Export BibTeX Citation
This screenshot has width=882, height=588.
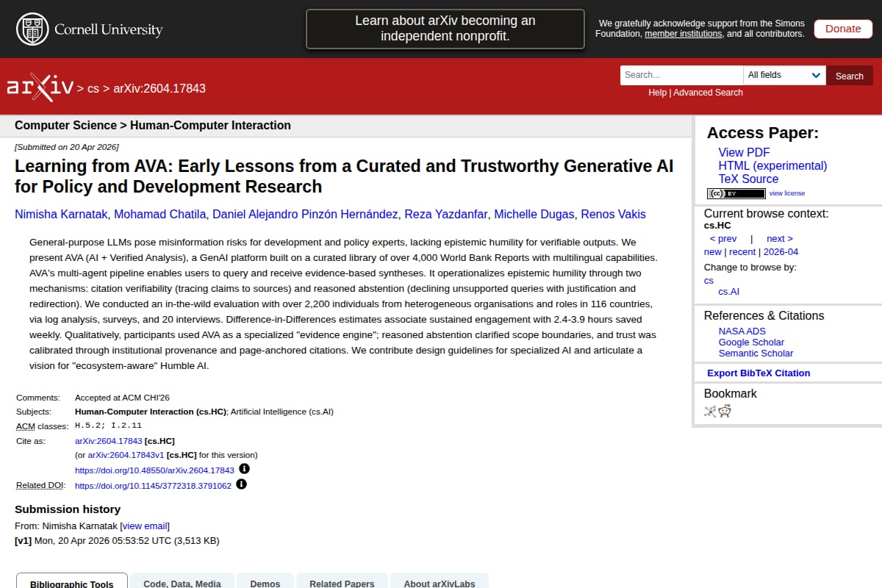(x=759, y=373)
